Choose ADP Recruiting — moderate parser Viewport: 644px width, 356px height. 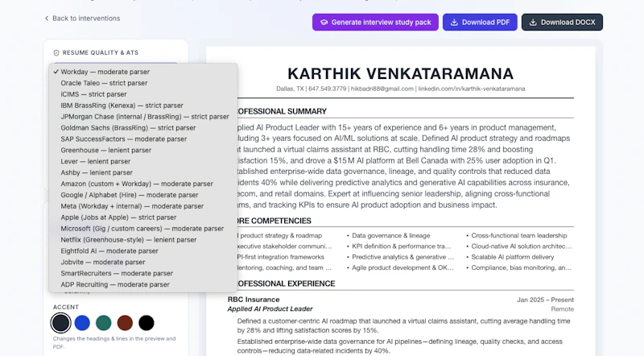(143, 284)
